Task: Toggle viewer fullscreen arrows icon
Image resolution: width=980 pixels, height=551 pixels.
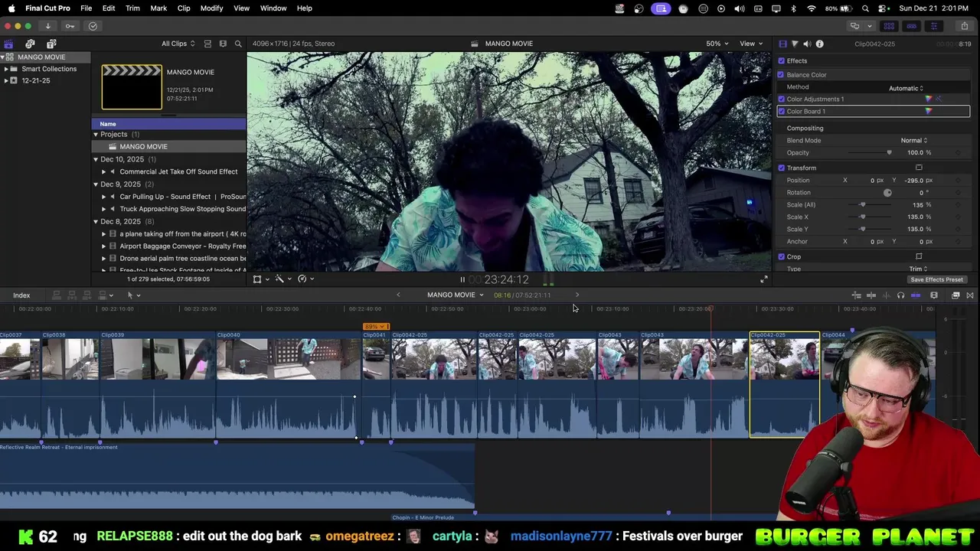Action: (x=763, y=279)
